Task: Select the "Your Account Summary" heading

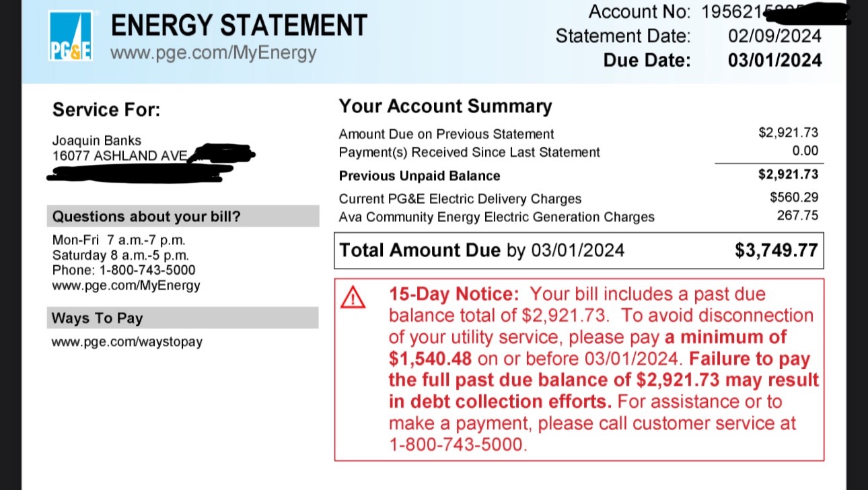Action: click(445, 106)
